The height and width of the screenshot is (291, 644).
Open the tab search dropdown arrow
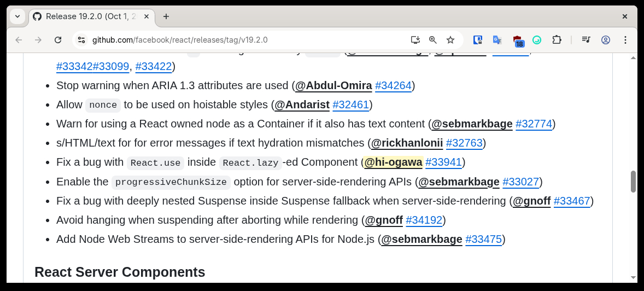click(17, 16)
